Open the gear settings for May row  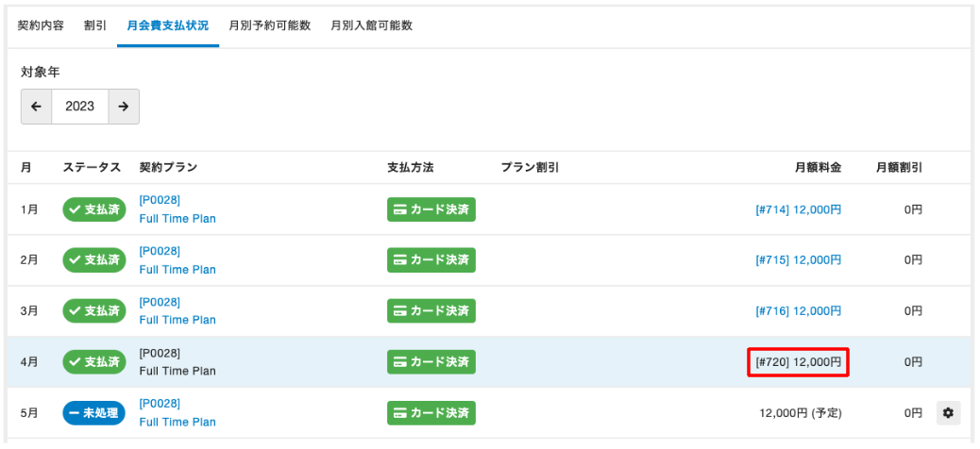click(949, 412)
